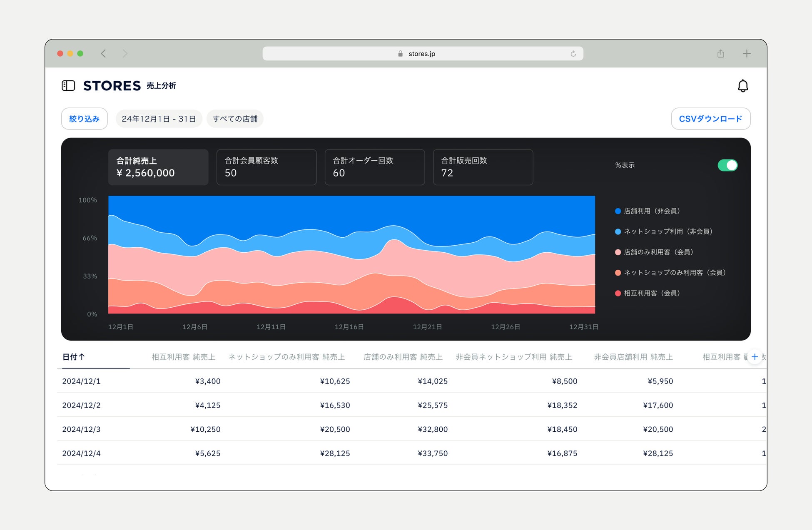Click the 絞り込み filter button

[x=84, y=119]
